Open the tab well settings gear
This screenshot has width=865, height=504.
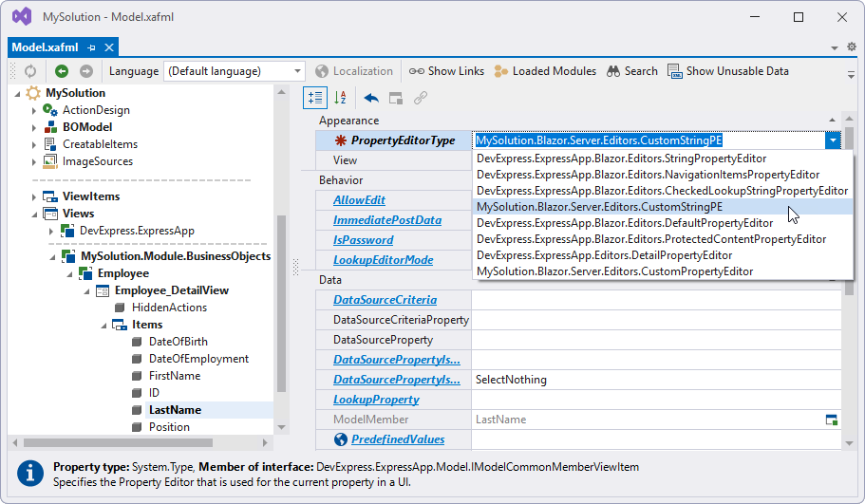[x=852, y=47]
